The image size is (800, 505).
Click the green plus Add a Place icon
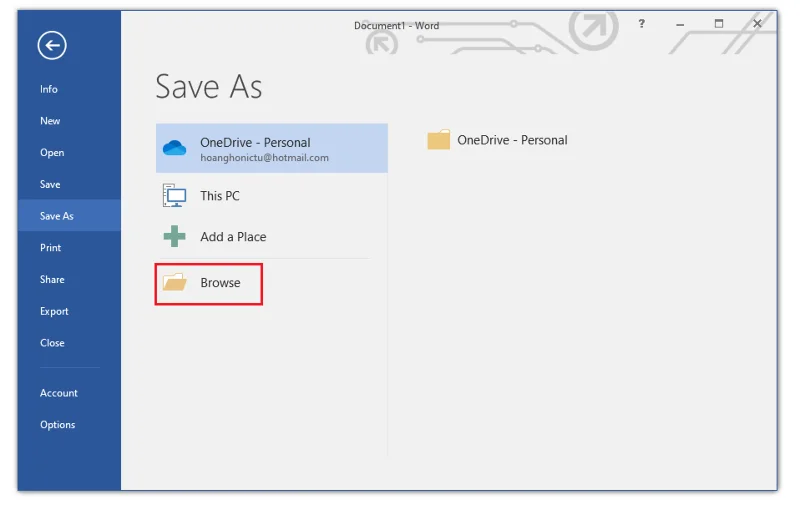coord(174,236)
